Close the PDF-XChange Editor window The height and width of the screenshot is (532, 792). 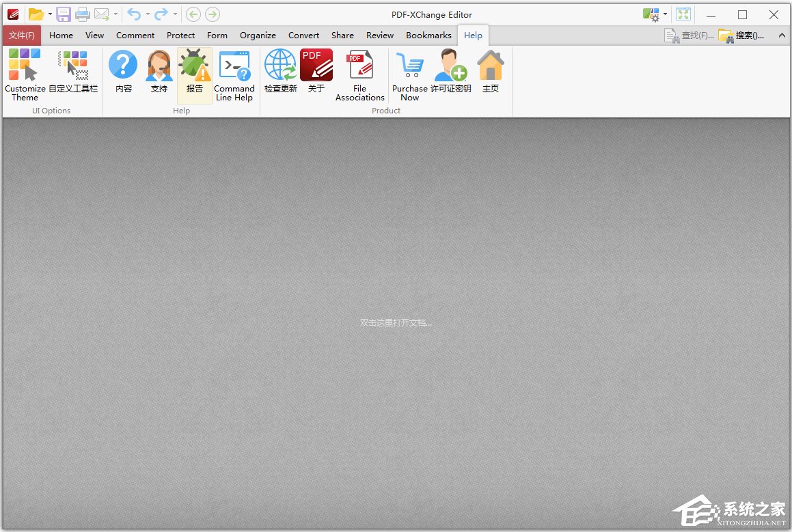(774, 14)
